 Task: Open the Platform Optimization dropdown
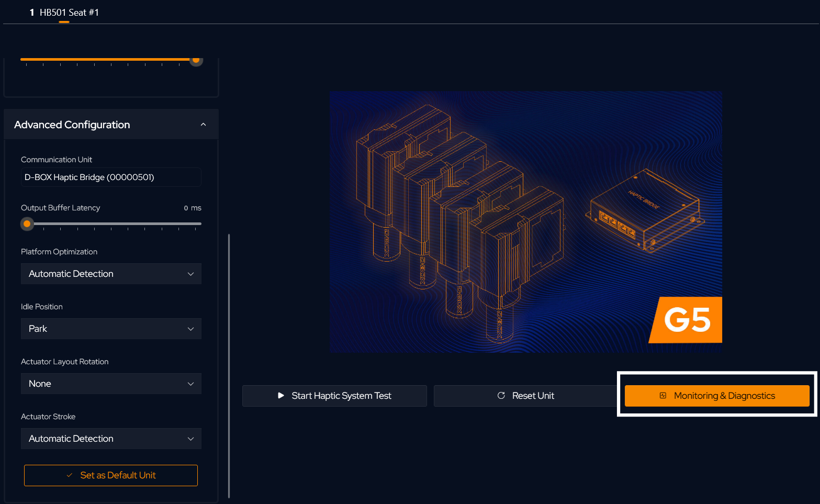[x=111, y=274]
